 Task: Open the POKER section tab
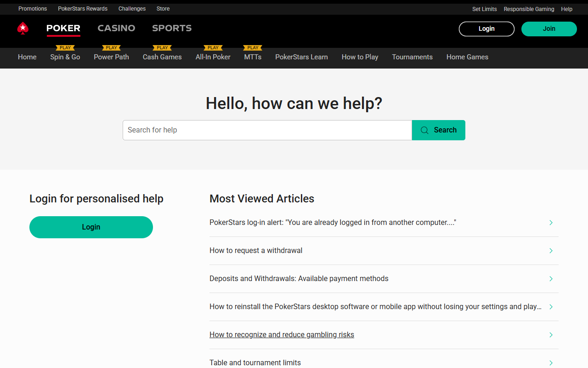coord(63,29)
